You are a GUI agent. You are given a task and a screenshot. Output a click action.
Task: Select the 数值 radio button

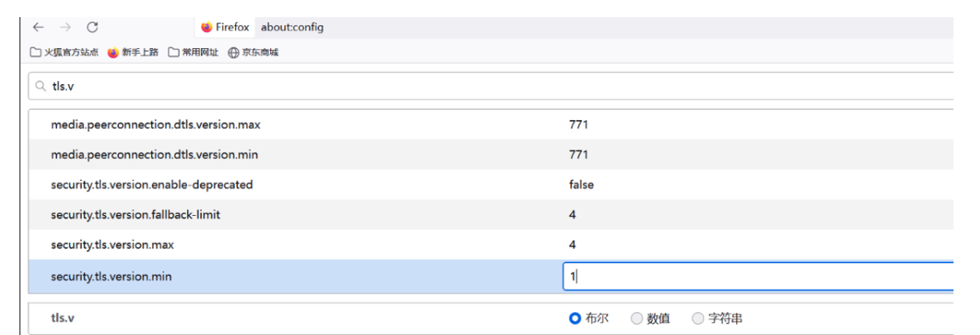point(636,318)
